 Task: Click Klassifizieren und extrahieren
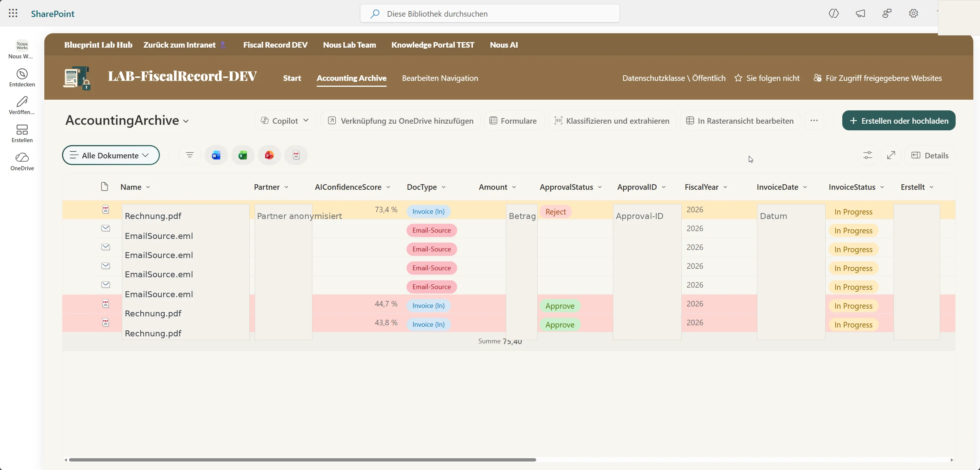[612, 120]
